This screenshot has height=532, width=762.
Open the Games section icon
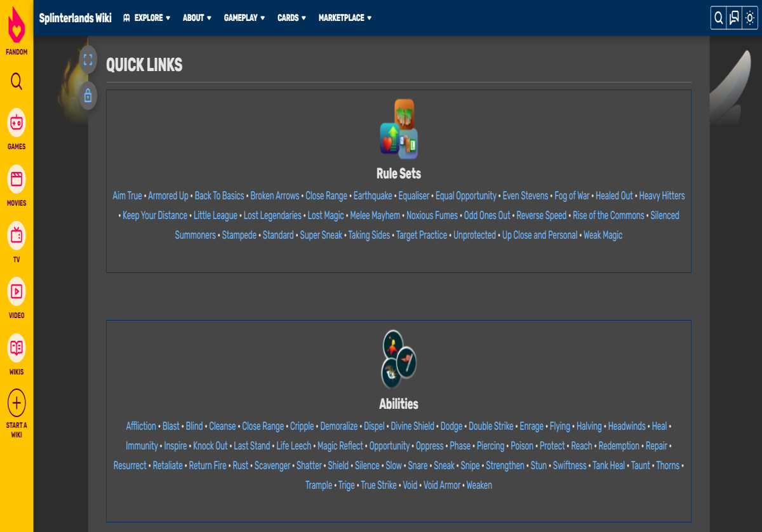[17, 122]
